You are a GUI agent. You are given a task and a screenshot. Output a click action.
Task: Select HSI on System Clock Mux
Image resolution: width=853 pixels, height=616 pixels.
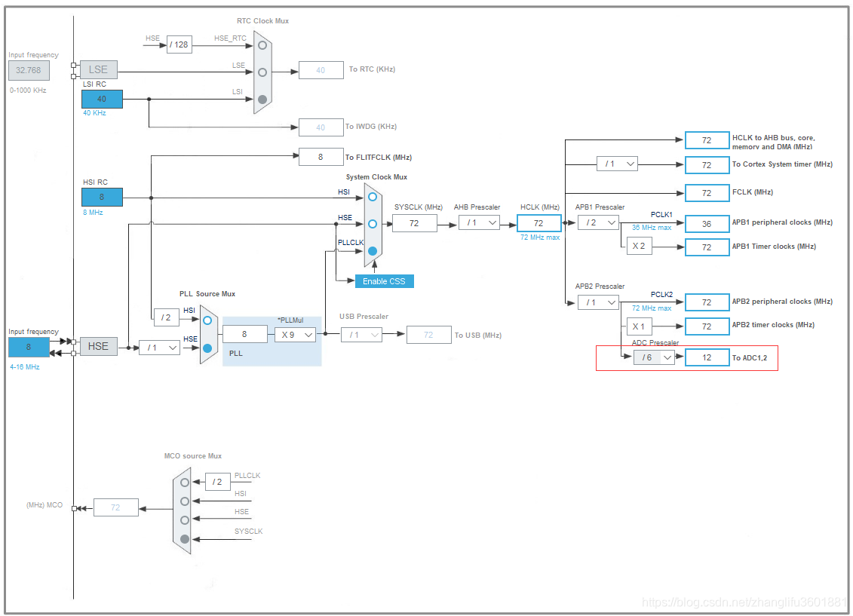372,197
